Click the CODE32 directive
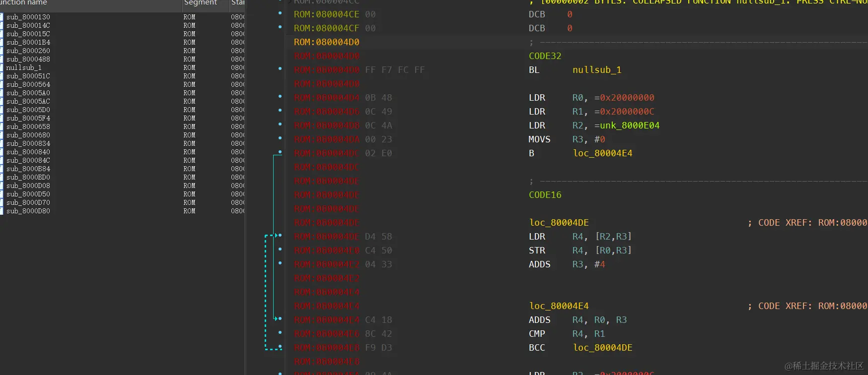 pos(545,56)
